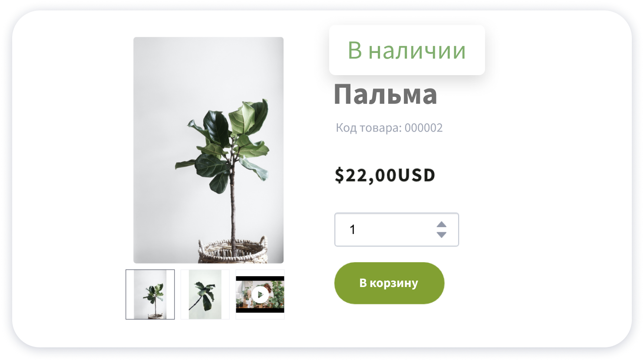Image resolution: width=644 pixels, height=363 pixels.
Task: Click the product title "Пальма"
Action: pyautogui.click(x=385, y=94)
